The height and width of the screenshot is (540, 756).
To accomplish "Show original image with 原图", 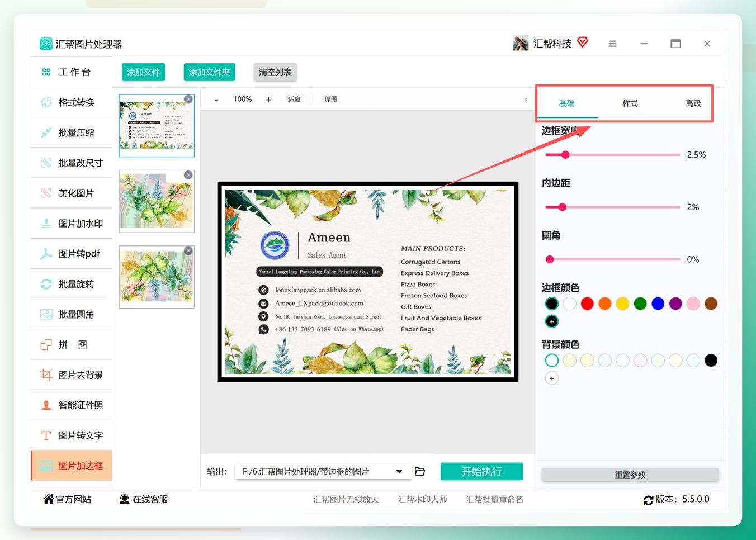I will (331, 100).
